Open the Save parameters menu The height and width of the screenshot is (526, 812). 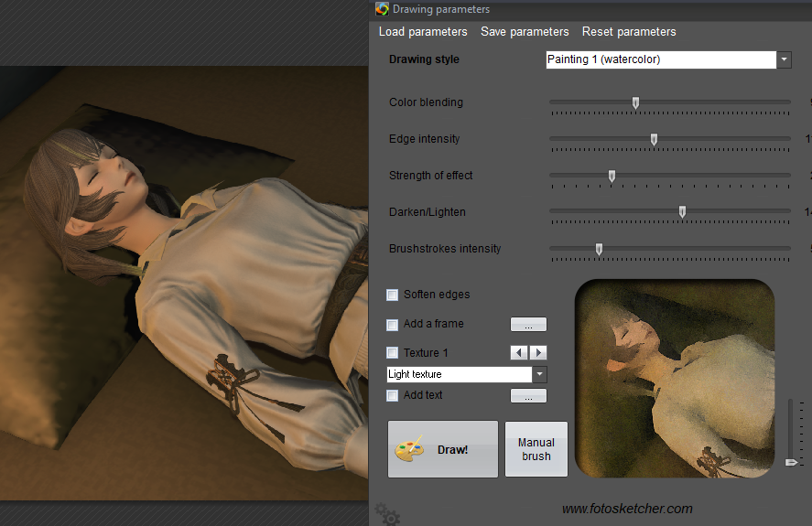525,32
